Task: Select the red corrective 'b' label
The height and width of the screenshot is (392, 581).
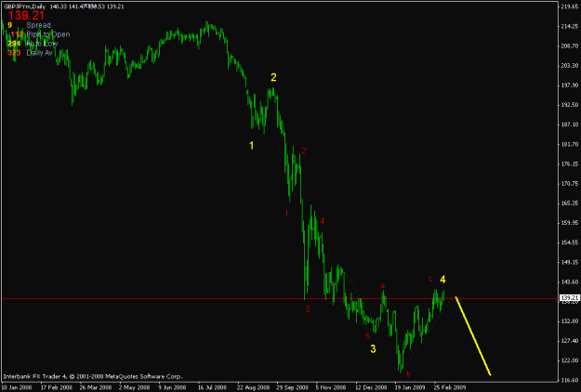Action: [x=408, y=374]
